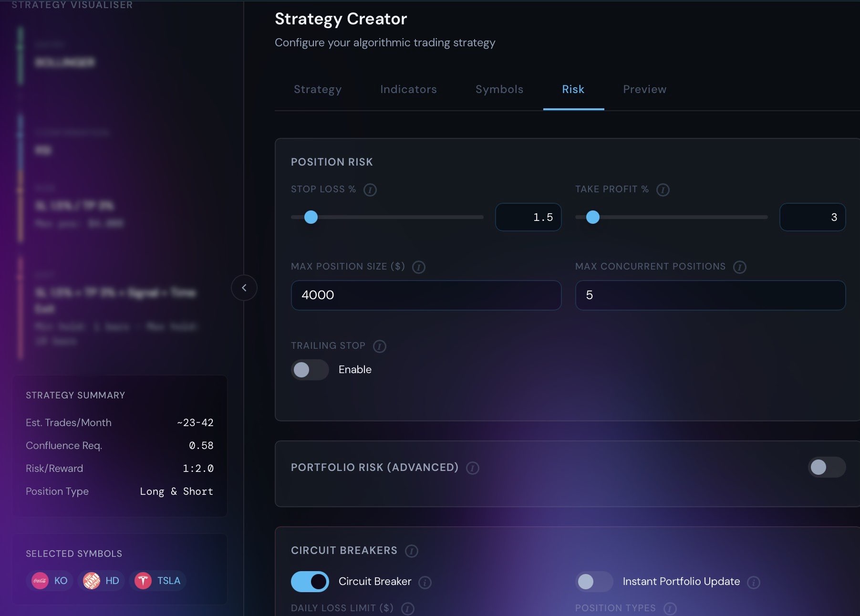Click the Stop Loss % slider handle
The height and width of the screenshot is (616, 860).
coord(311,217)
